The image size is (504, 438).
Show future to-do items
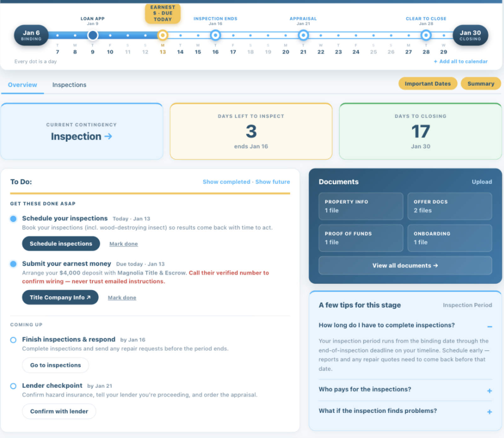point(272,182)
